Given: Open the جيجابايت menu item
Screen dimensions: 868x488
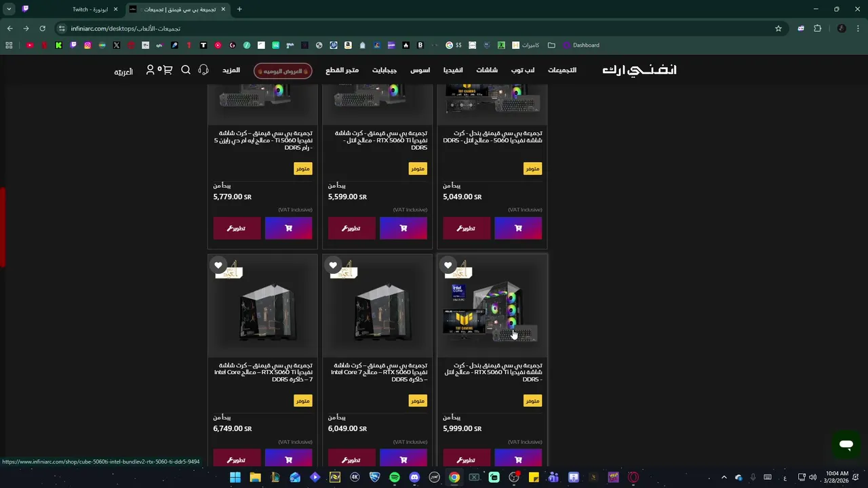Looking at the screenshot, I should (384, 70).
